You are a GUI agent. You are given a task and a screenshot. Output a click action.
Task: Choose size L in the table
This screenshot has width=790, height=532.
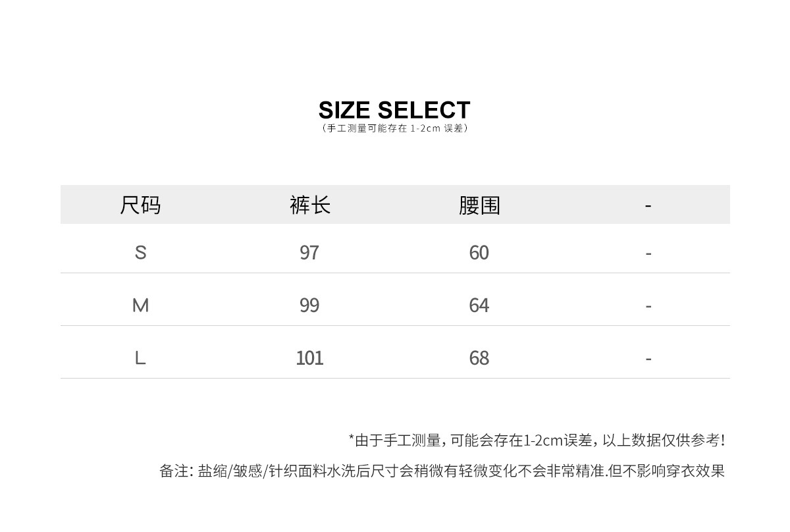140,358
